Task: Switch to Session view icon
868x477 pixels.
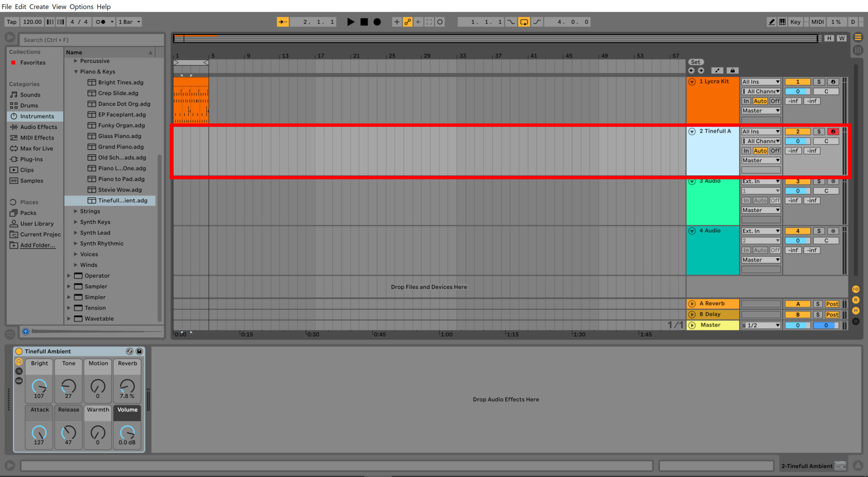Action: tap(858, 50)
